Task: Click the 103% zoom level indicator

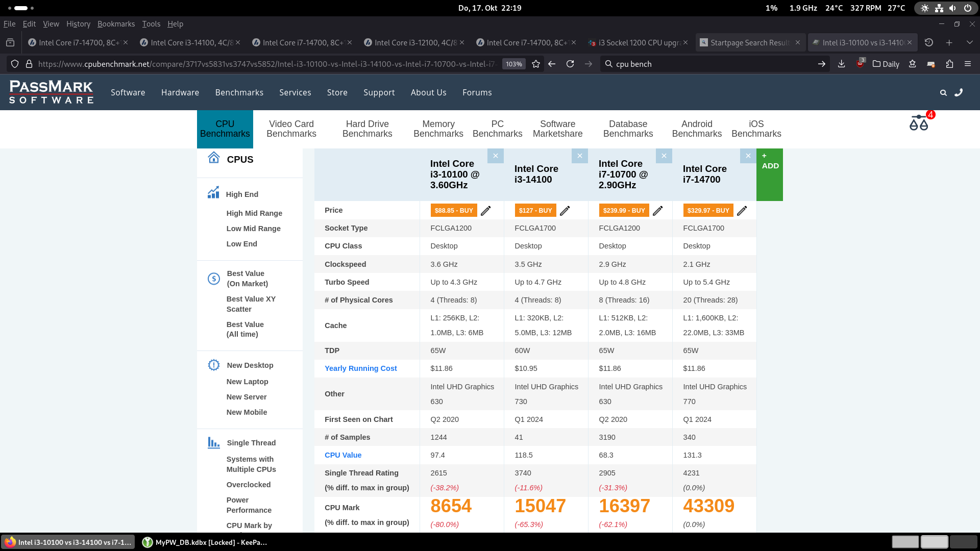Action: click(x=513, y=64)
